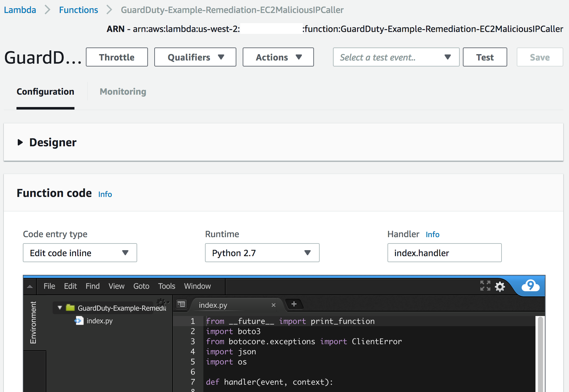Click the Handler index.handler input field
This screenshot has width=569, height=392.
tap(444, 253)
